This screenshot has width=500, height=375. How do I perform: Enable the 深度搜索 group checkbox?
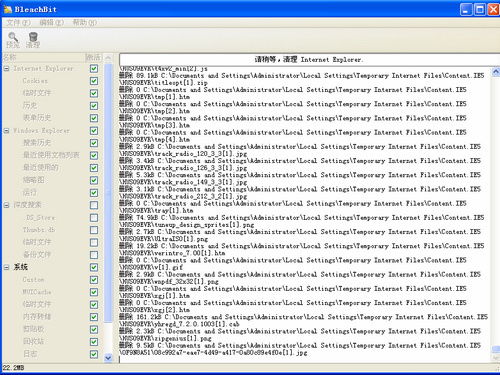tap(94, 205)
